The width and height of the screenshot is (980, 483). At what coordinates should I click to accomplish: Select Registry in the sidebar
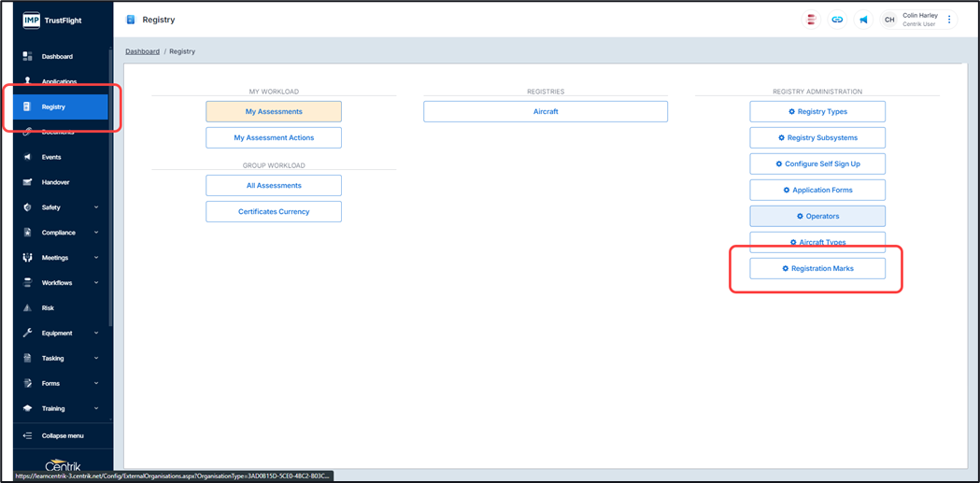click(61, 107)
